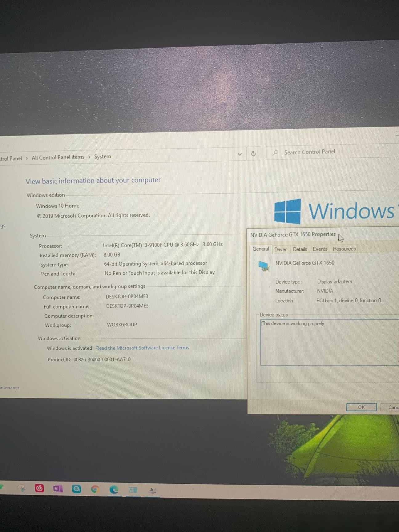Select the 'Intel(R) Core(TM) i3-9100F CPU' processor value
The height and width of the screenshot is (532, 399).
(x=163, y=245)
